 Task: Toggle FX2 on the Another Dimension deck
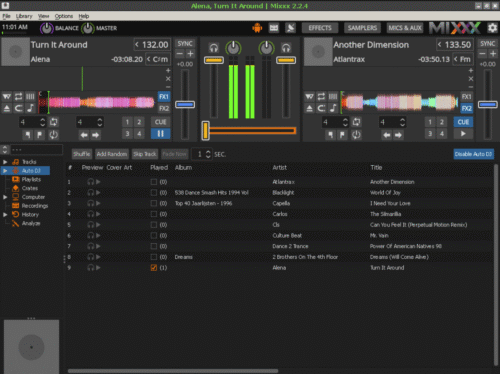point(466,108)
